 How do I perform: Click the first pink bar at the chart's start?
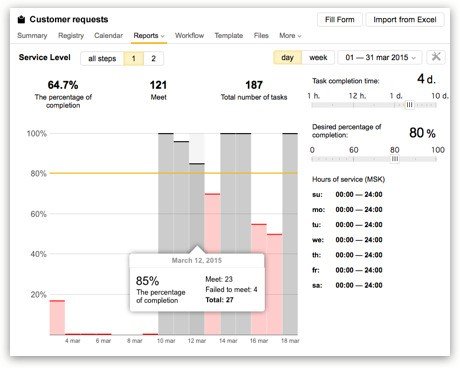pos(57,317)
